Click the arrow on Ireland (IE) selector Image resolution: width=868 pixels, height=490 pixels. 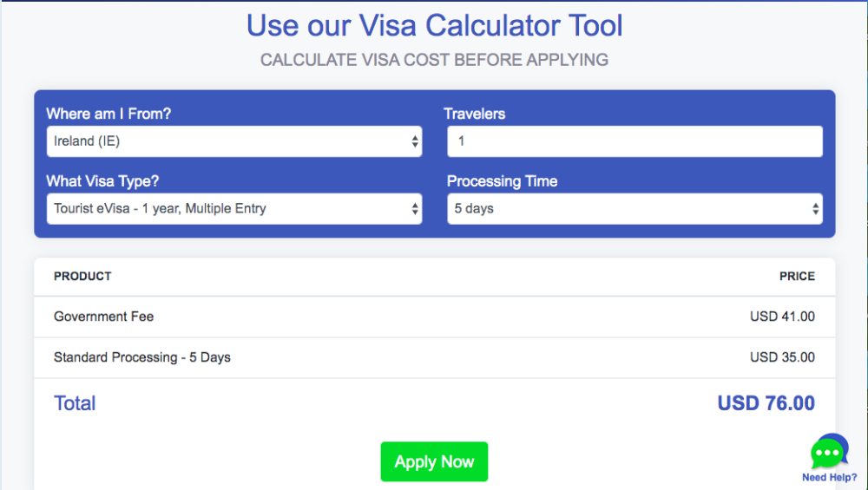tap(415, 141)
